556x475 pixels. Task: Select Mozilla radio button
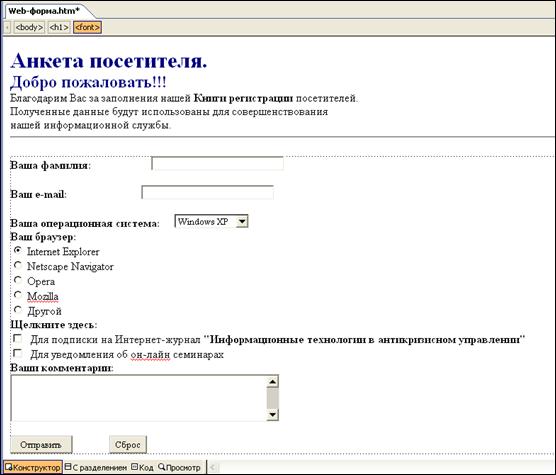(x=18, y=295)
